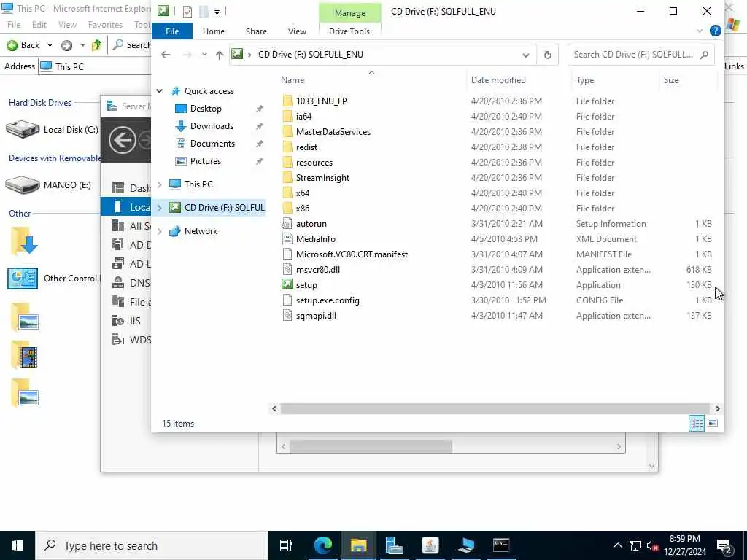Open command prompt from taskbar
Screen dimensions: 747x560
coord(501,545)
